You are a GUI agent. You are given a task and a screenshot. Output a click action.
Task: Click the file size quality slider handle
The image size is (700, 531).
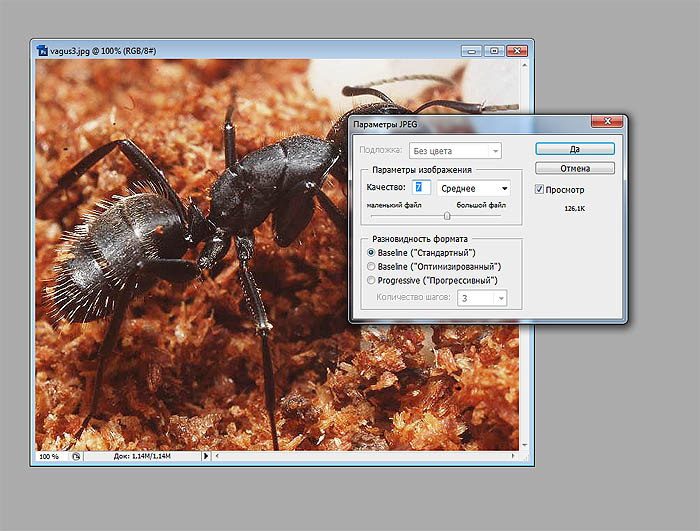click(447, 215)
